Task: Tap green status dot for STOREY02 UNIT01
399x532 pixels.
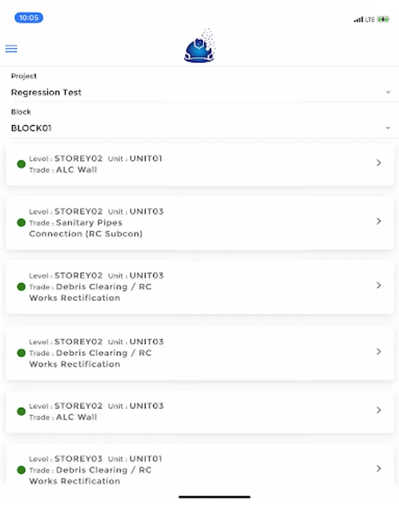Action: click(x=21, y=164)
